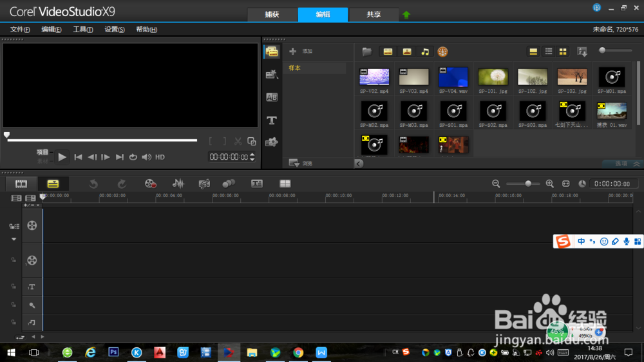Viewport: 644px width, 362px height.
Task: Jump to the preview End position
Action: pos(120,157)
